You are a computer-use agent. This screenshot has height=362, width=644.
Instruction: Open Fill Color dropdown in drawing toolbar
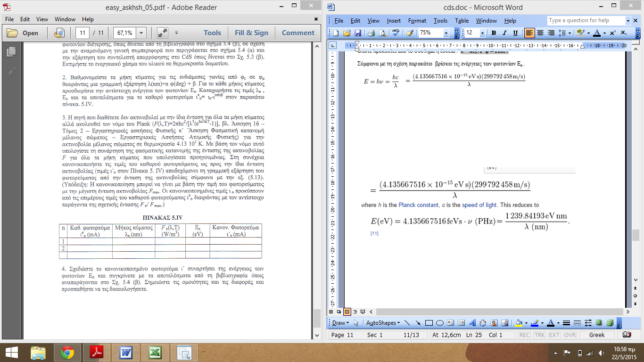pyautogui.click(x=526, y=323)
